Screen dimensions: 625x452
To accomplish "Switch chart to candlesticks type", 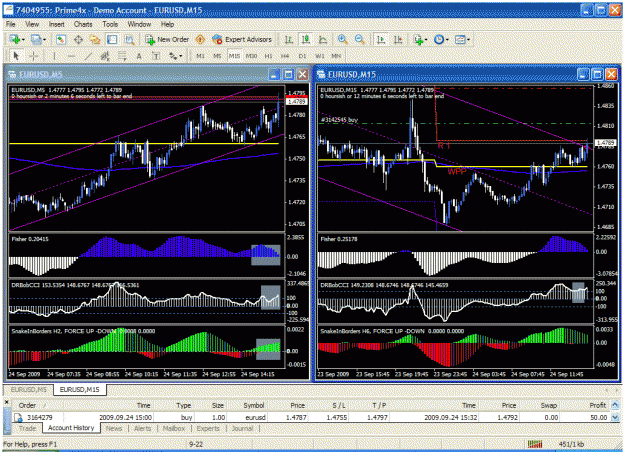I will (x=306, y=39).
